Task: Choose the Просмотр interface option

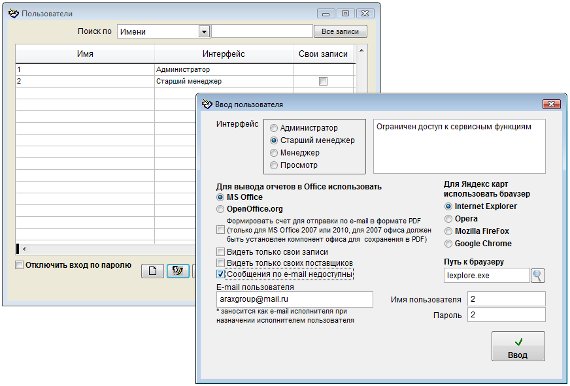Action: point(274,165)
